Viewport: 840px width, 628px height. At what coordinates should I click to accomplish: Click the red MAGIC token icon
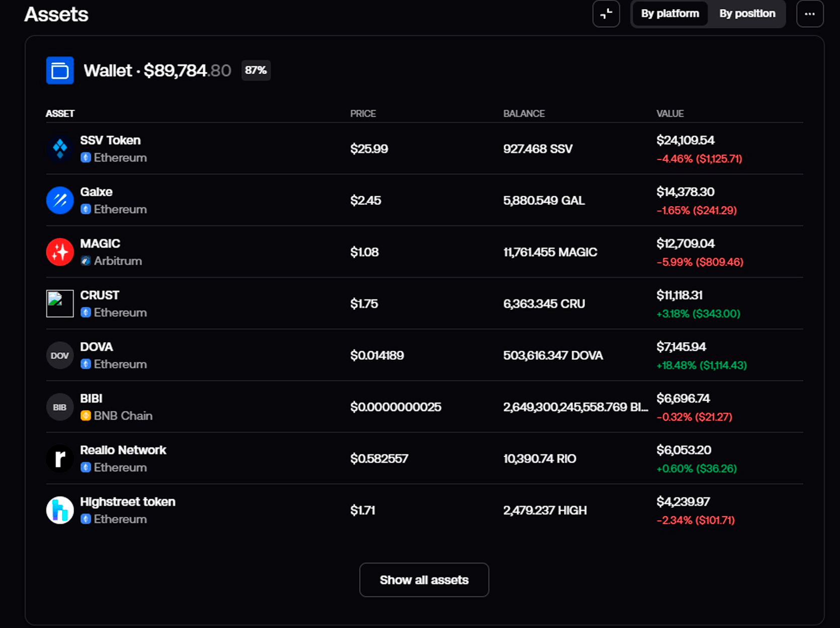point(60,252)
